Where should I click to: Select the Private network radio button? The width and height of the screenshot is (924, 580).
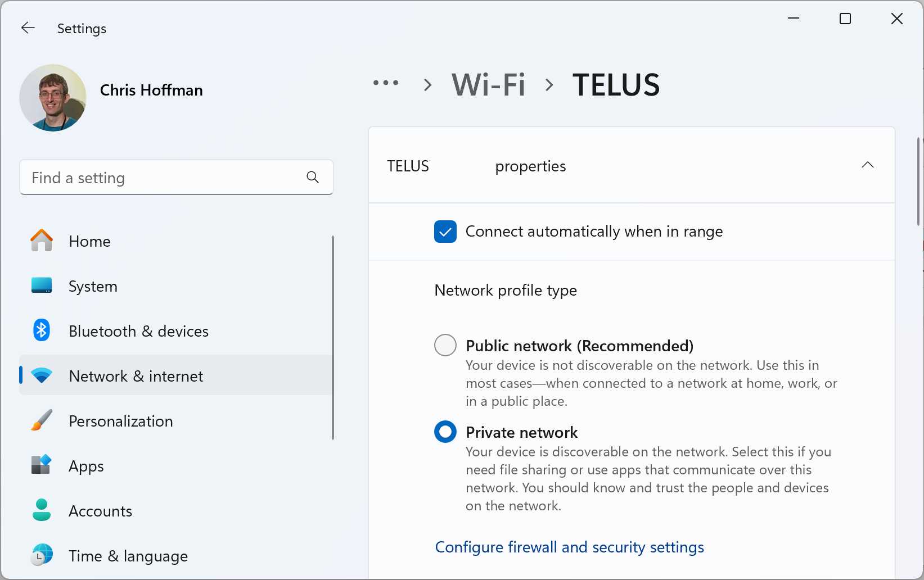tap(445, 432)
